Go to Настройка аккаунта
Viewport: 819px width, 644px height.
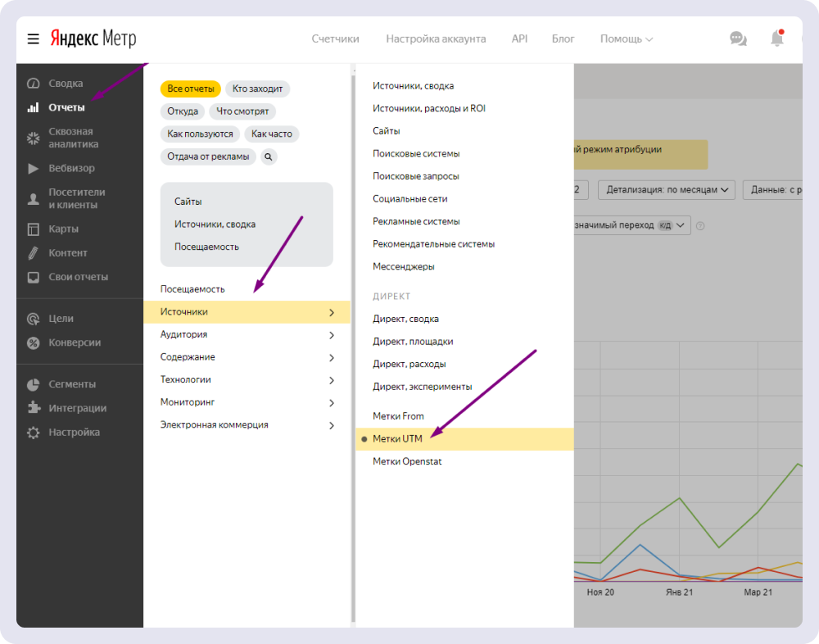436,39
